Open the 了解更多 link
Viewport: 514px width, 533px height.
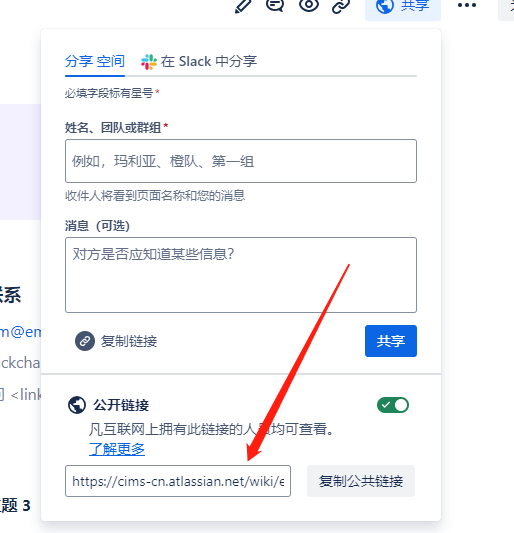click(x=117, y=449)
